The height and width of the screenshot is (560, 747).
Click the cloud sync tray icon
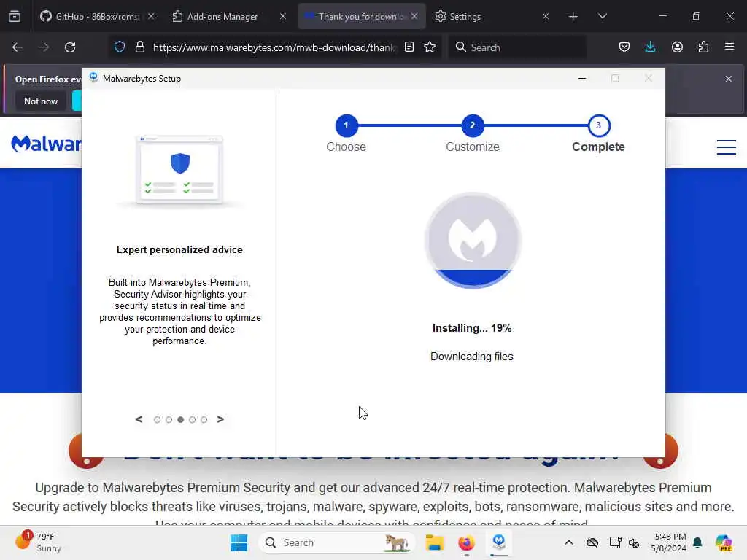[592, 542]
